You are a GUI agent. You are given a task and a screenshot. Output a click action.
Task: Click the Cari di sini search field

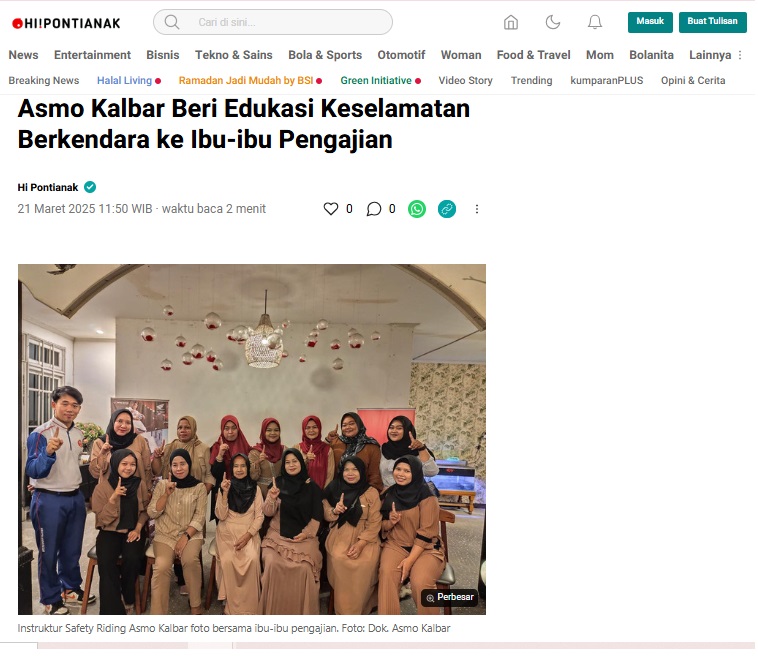(273, 22)
